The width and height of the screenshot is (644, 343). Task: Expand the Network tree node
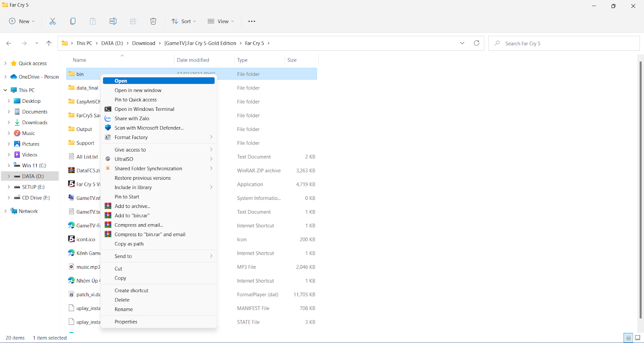click(5, 211)
